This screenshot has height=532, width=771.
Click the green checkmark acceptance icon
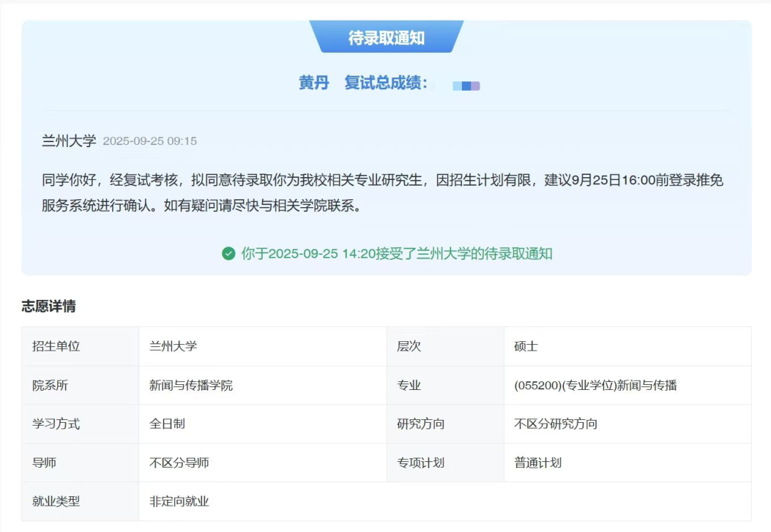[x=228, y=254]
